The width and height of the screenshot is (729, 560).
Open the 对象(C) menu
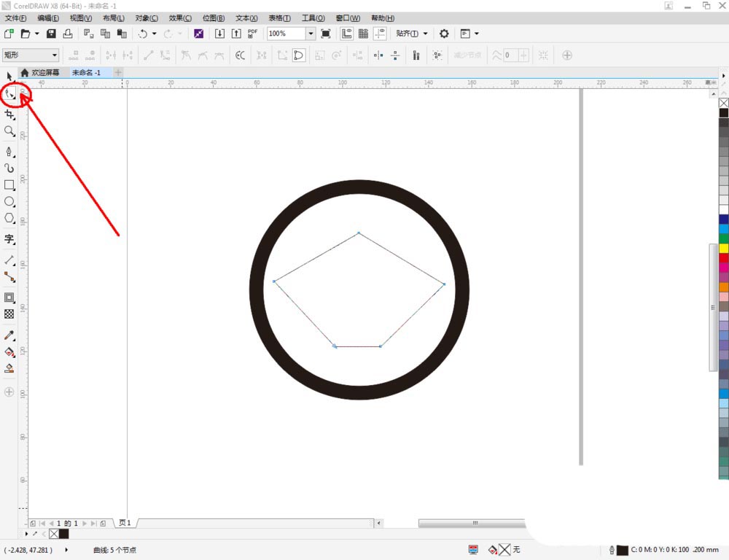[147, 18]
